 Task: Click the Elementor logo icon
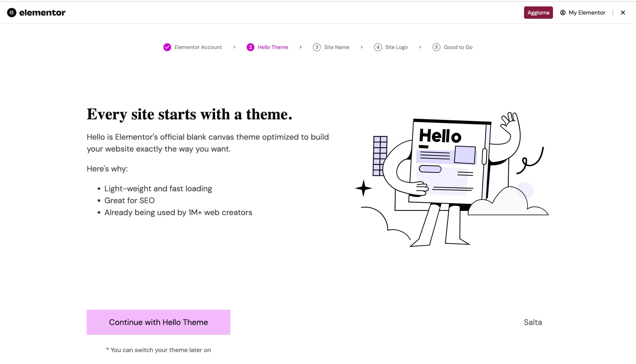[11, 12]
